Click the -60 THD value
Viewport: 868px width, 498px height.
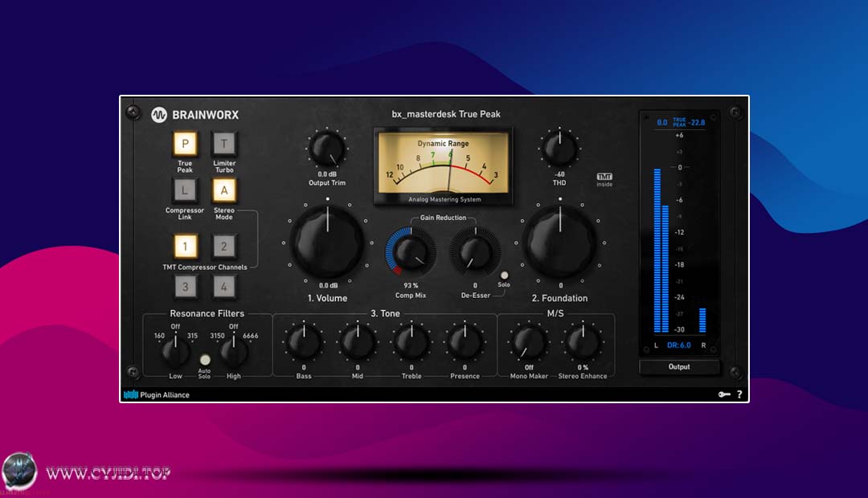point(559,174)
